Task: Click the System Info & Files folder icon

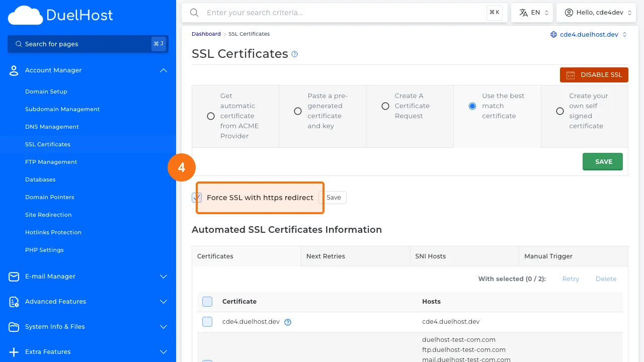Action: pos(14,327)
